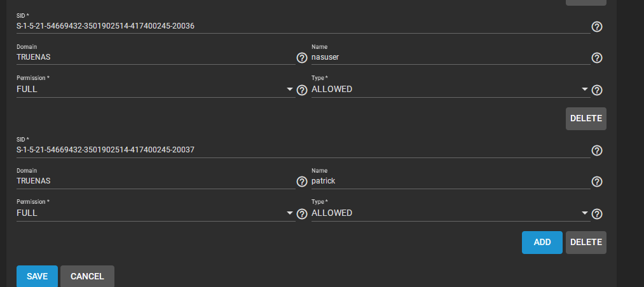Delete the nasuser ACL entry
Image resolution: width=644 pixels, height=287 pixels.
click(586, 119)
